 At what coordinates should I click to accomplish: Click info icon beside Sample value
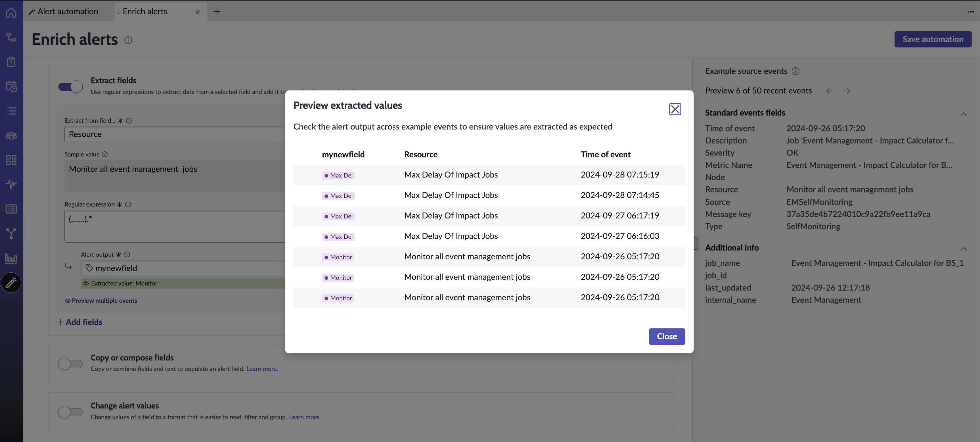[105, 154]
